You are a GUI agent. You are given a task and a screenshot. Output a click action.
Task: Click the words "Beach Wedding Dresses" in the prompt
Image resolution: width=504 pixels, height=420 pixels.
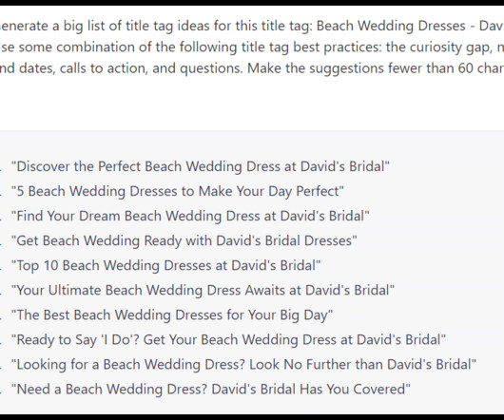pos(391,26)
